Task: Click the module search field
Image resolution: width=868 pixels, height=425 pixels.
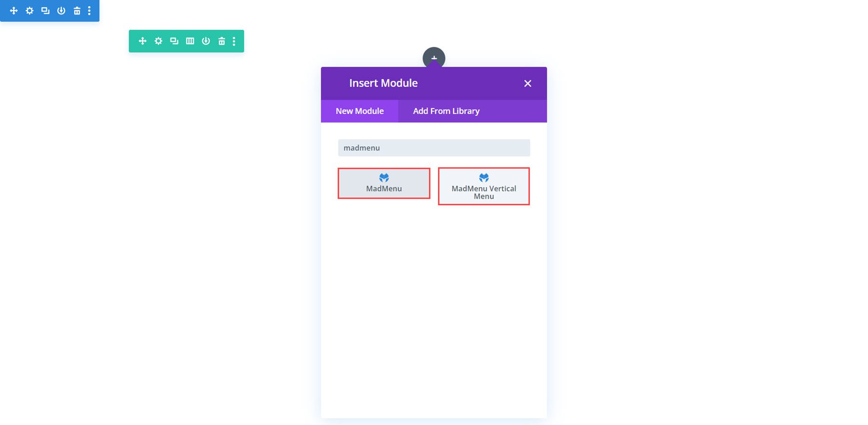Action: coord(434,148)
